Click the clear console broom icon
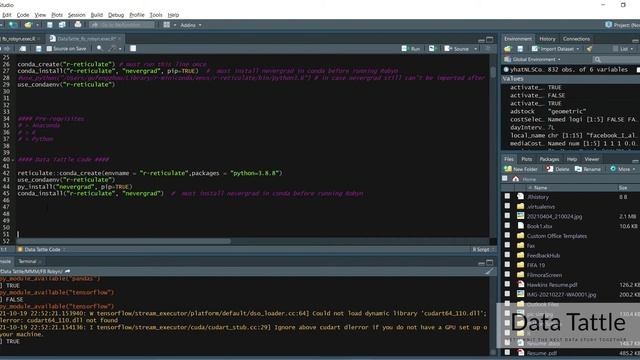Screen dimensions: 640x360 click(489, 271)
